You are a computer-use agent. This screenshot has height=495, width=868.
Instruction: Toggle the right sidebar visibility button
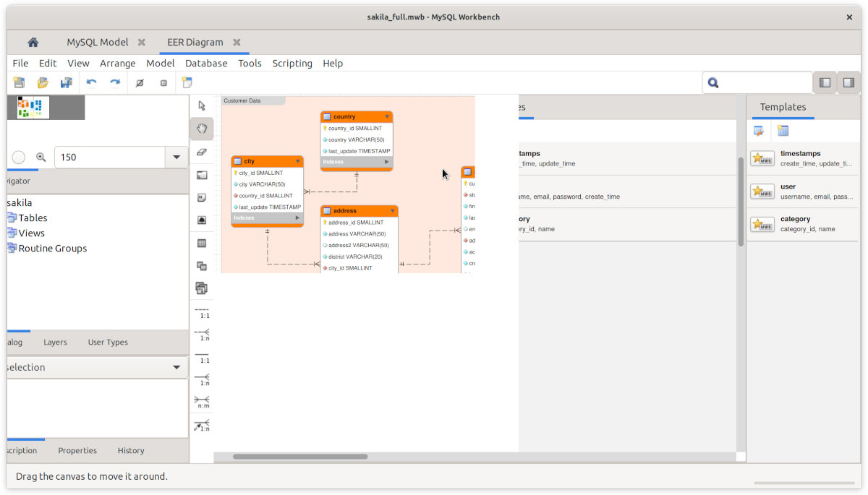[x=849, y=83]
